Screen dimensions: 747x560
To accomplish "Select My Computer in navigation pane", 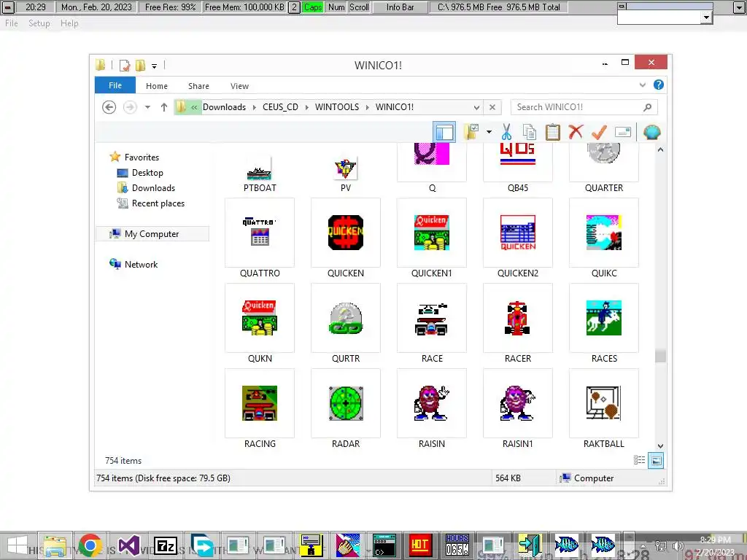I will pos(152,234).
